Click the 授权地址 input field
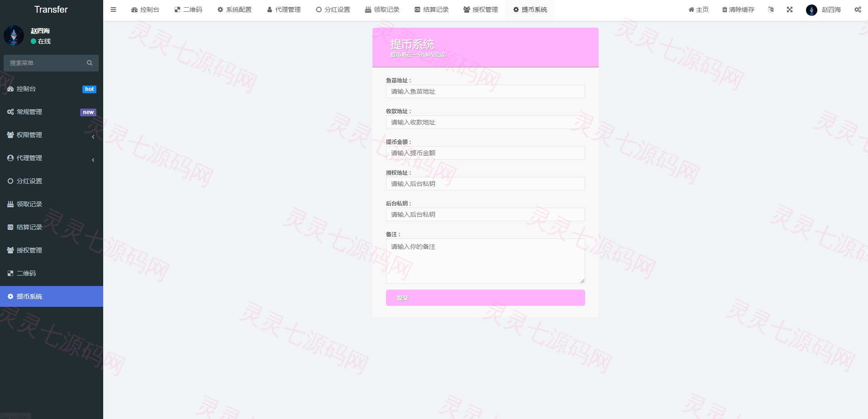The width and height of the screenshot is (868, 419). pyautogui.click(x=485, y=184)
